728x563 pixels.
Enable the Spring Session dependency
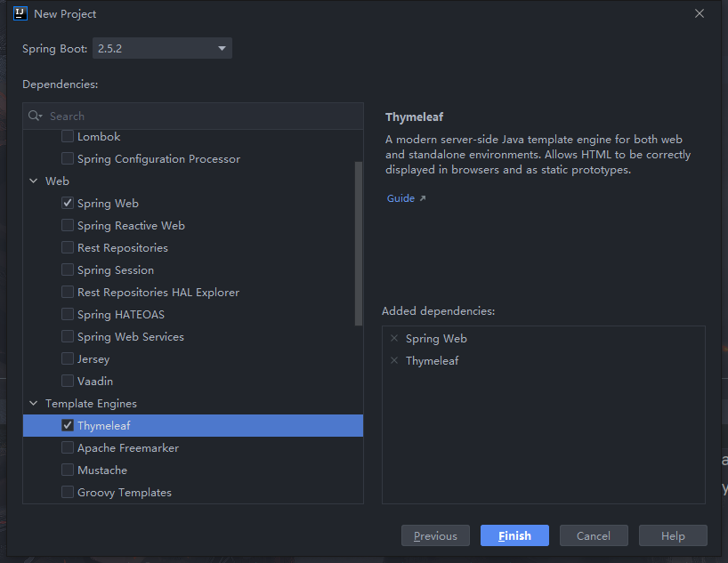pyautogui.click(x=68, y=269)
